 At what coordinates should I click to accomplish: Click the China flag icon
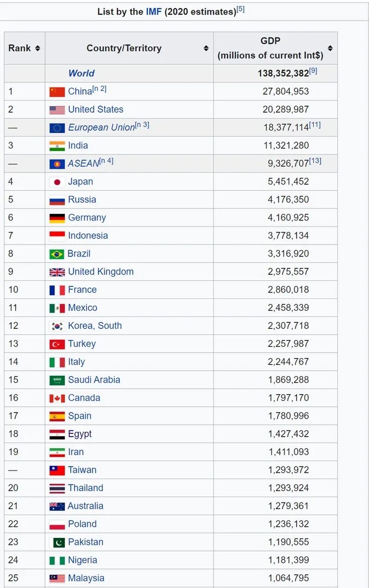coord(57,92)
